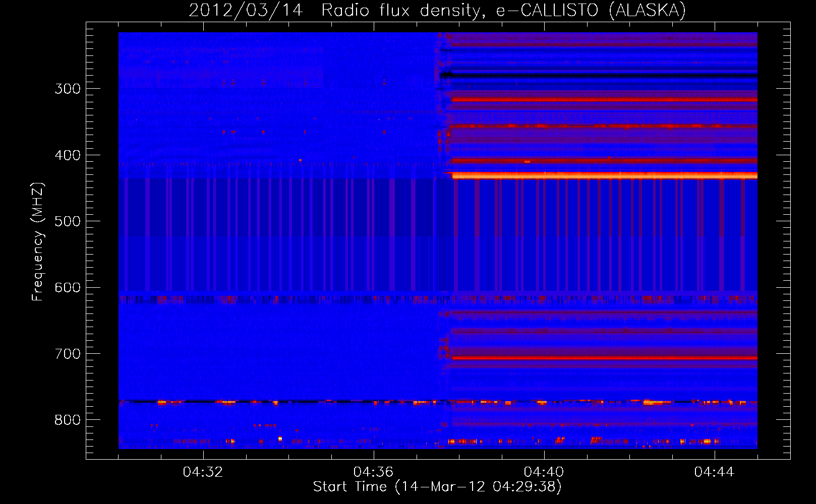Screen dimensions: 816x504
Task: Click the 04:32 time tick label
Action: click(203, 472)
